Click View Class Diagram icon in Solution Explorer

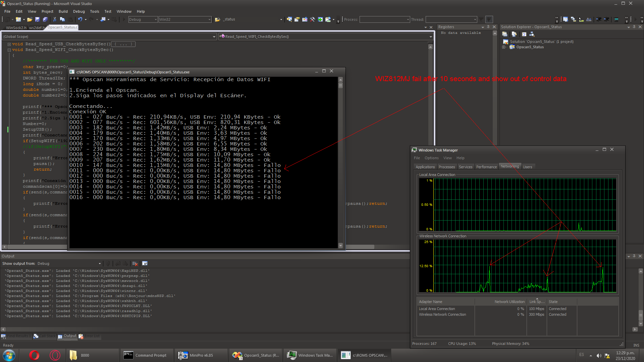click(x=532, y=34)
